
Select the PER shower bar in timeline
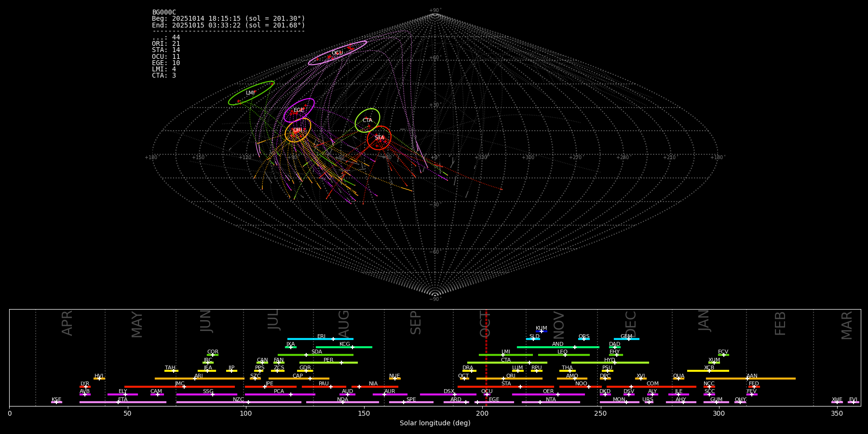click(328, 363)
